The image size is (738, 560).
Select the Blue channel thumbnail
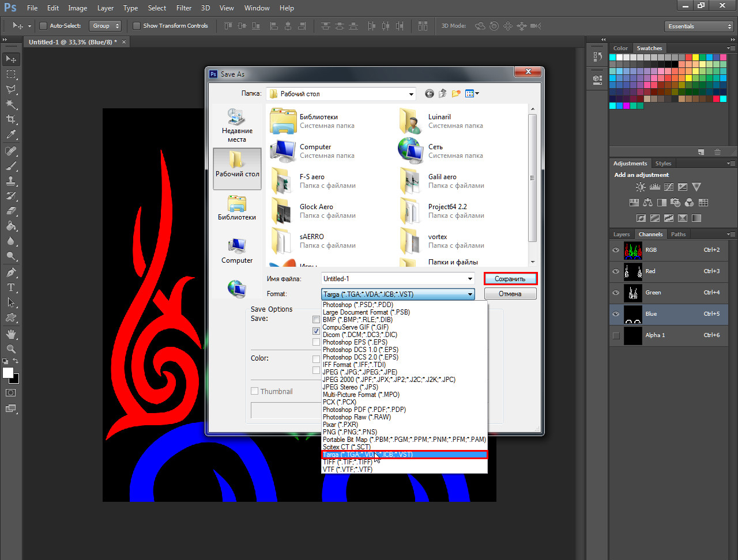[633, 314]
